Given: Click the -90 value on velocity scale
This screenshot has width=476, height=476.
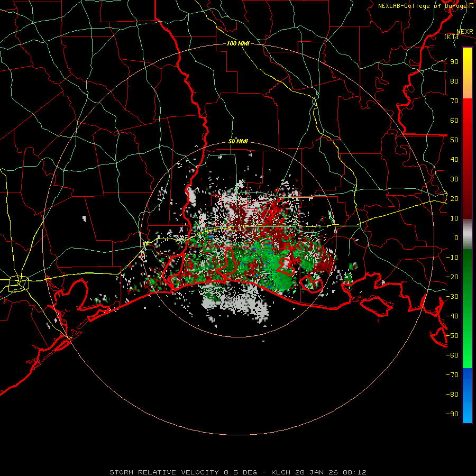Looking at the screenshot, I should [452, 414].
